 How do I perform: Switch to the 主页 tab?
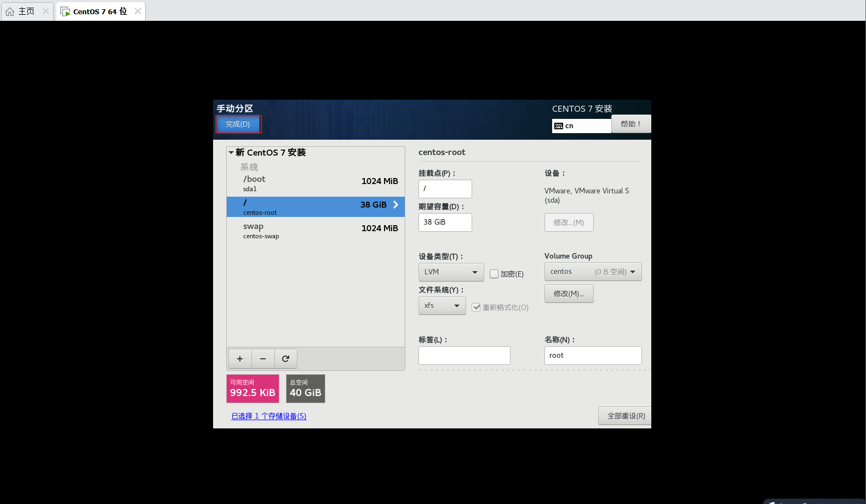coord(26,12)
